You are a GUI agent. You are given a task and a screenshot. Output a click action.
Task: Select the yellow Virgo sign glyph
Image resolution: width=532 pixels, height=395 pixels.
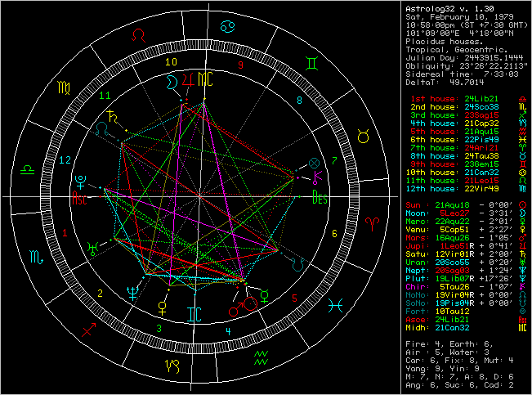click(x=61, y=86)
